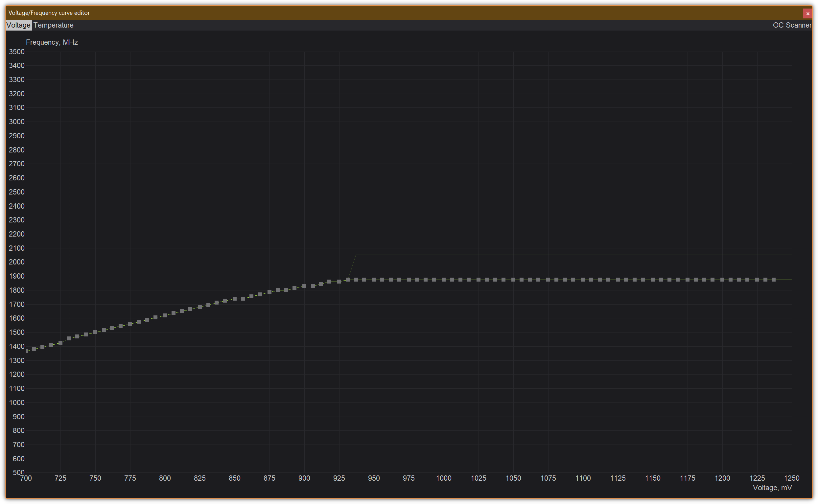
Task: Switch to the Temperature tab
Action: (x=53, y=25)
